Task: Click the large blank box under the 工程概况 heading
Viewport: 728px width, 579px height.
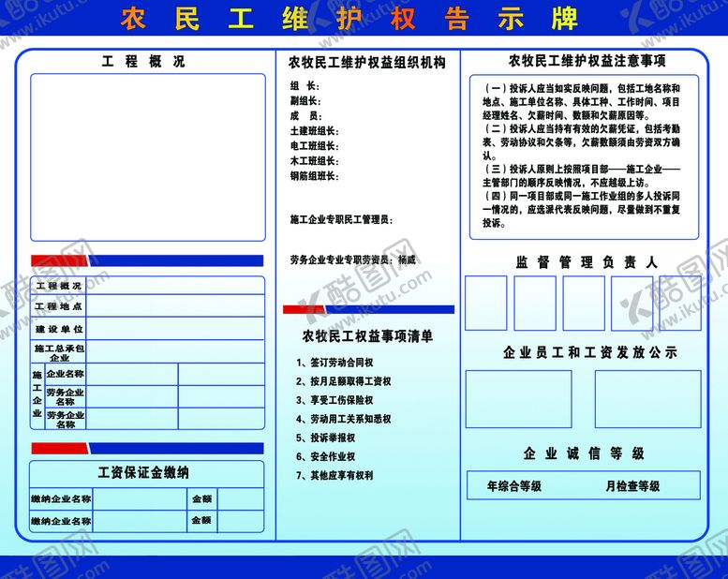Action: [148, 157]
